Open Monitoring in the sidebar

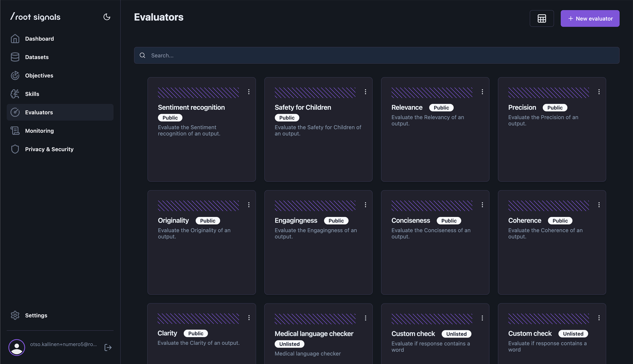(39, 131)
